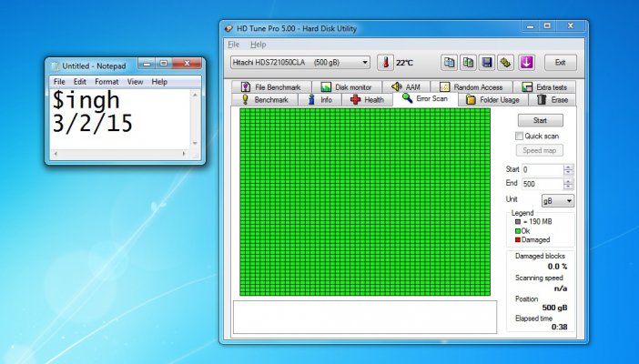639x364 pixels.
Task: Open Notepad's View menu
Action: pyautogui.click(x=135, y=82)
